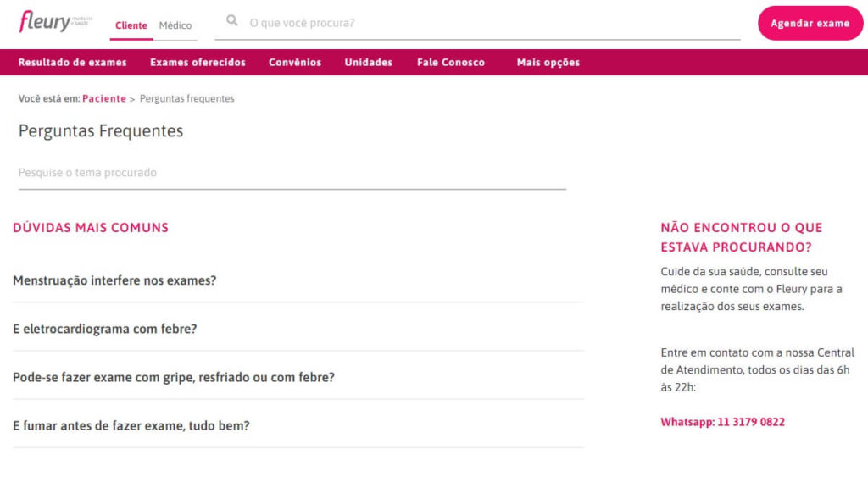Expand the Mais opções menu
868x488 pixels.
[x=548, y=63]
